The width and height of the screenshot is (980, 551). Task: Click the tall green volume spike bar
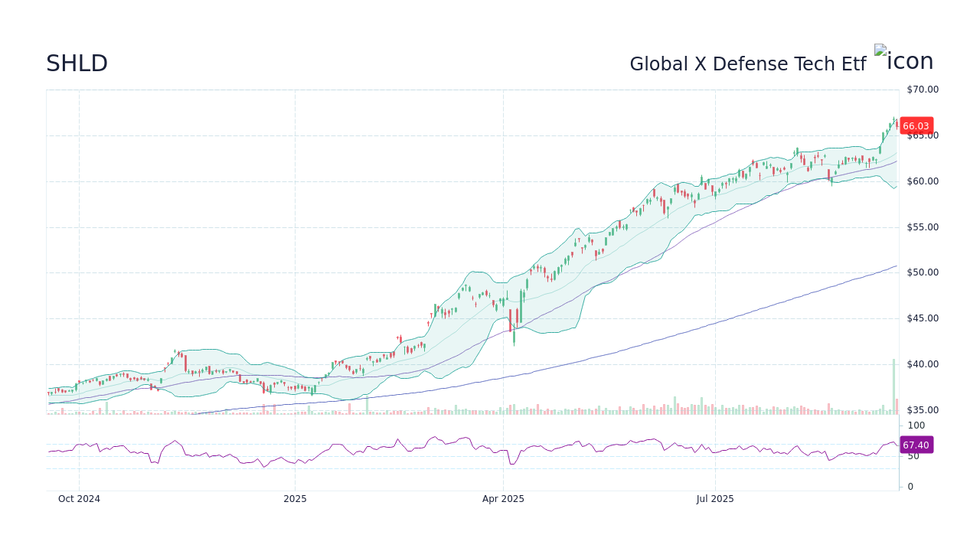click(893, 383)
